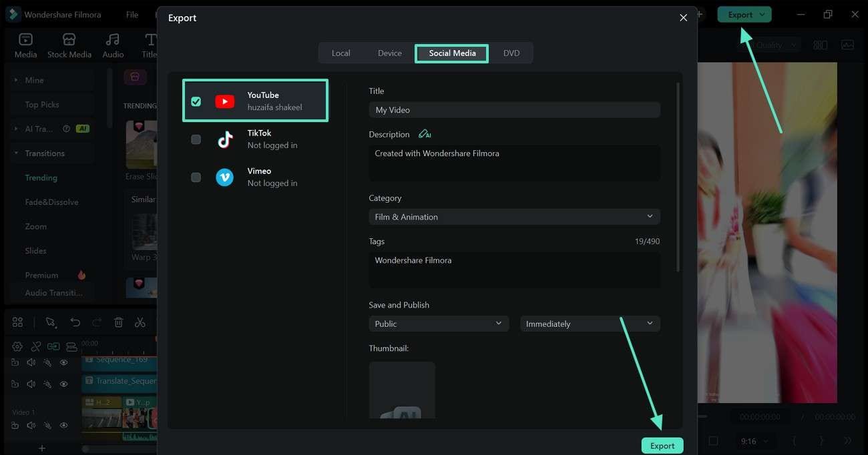Click the Export button at dialog bottom

(x=662, y=446)
